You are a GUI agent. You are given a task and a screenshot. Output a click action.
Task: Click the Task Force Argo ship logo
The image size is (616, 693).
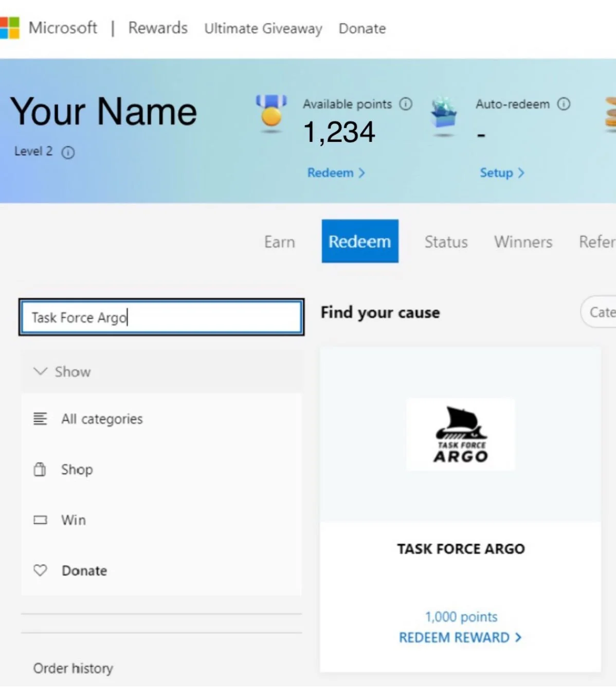(461, 434)
